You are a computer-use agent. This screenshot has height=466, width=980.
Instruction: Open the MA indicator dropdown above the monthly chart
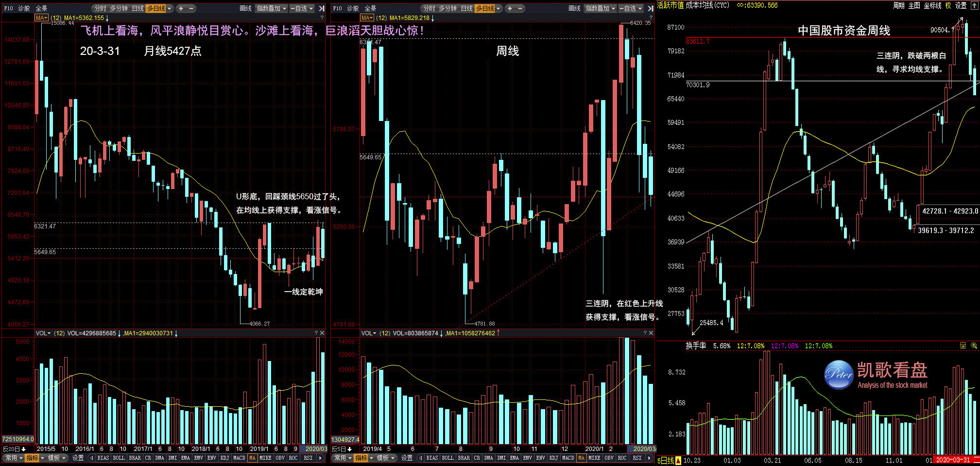[42, 17]
